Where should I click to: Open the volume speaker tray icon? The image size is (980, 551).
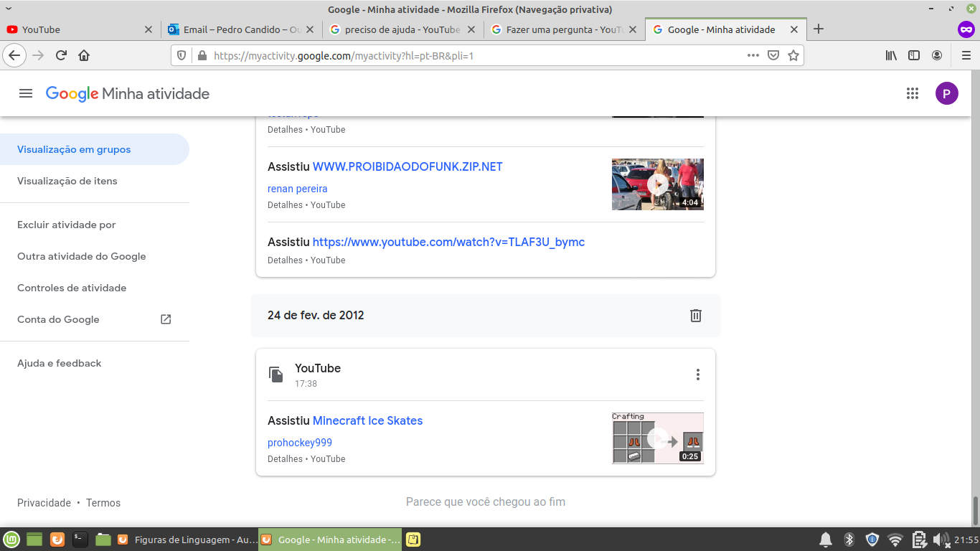point(941,540)
